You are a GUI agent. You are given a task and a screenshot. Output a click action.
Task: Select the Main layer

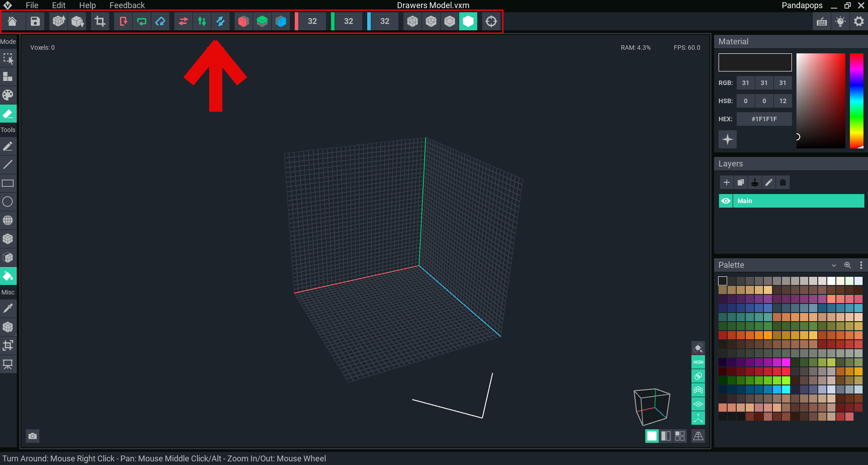(798, 201)
